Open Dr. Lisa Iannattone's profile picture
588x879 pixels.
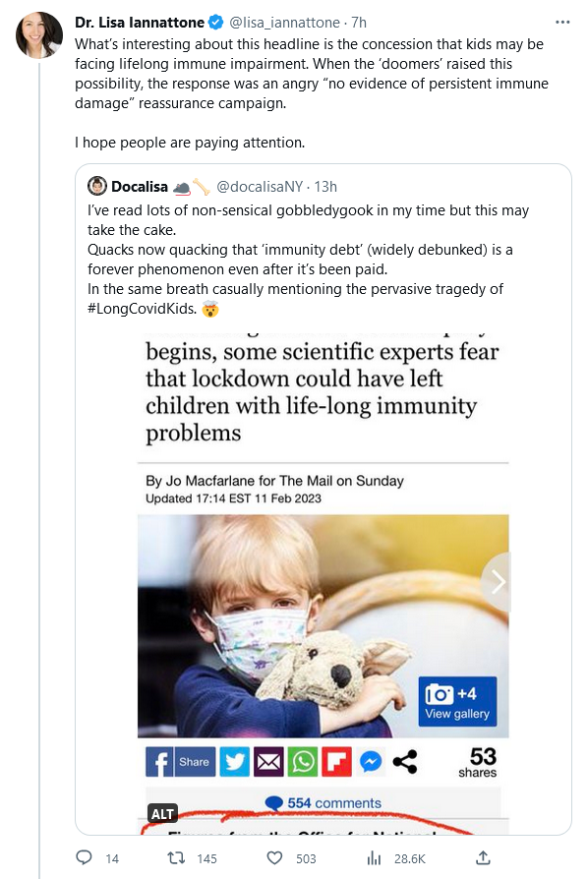point(38,34)
